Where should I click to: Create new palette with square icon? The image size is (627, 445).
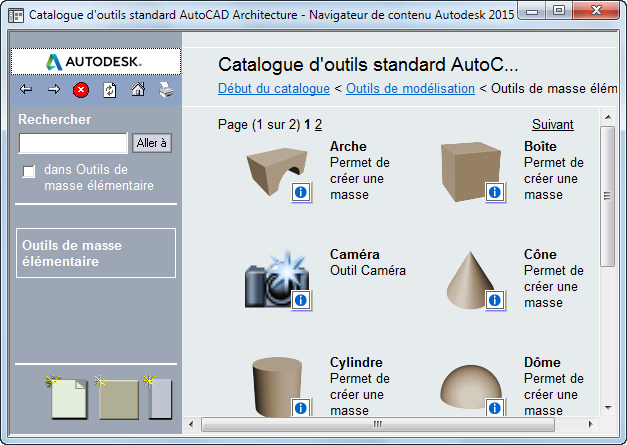coord(117,397)
